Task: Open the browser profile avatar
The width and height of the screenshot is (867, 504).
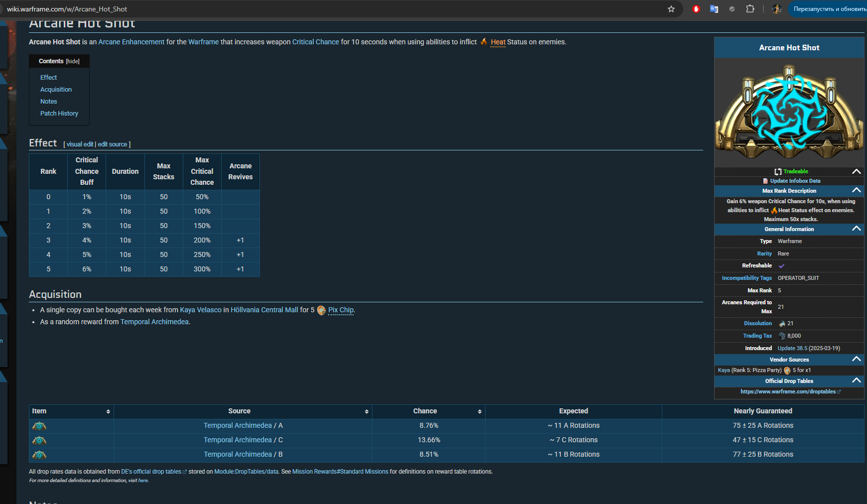Action: [776, 9]
